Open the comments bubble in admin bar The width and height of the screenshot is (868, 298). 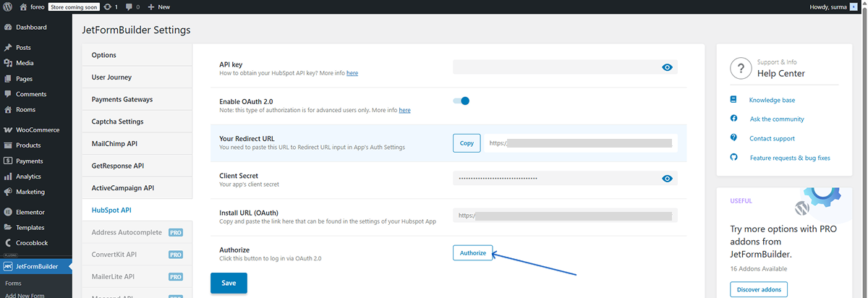click(132, 7)
